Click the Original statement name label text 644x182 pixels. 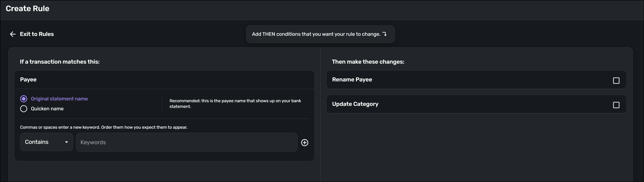click(x=59, y=99)
